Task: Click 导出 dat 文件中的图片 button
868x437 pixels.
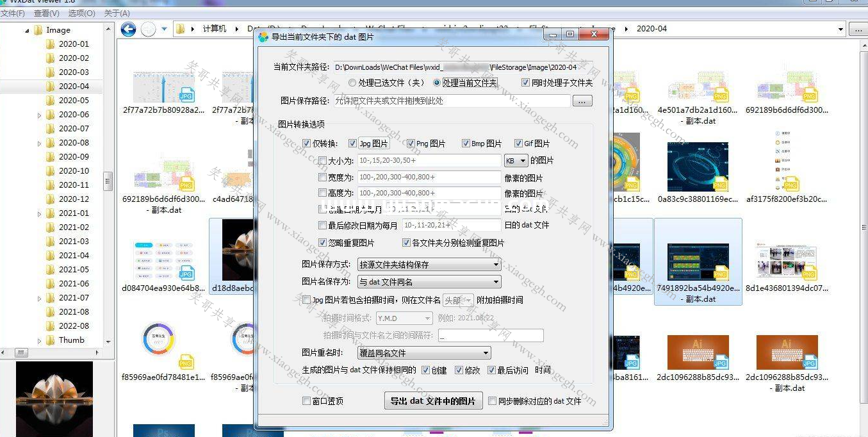Action: [x=433, y=401]
